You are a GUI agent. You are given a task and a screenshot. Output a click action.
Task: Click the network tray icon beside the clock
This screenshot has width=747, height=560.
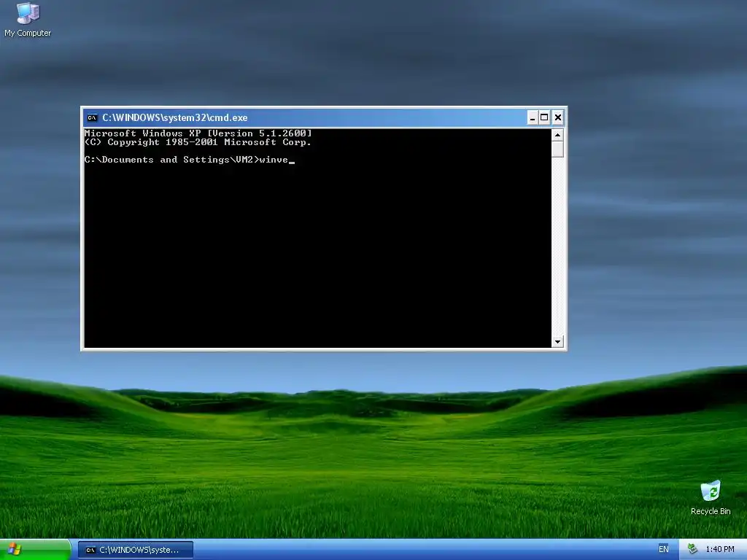tap(692, 549)
